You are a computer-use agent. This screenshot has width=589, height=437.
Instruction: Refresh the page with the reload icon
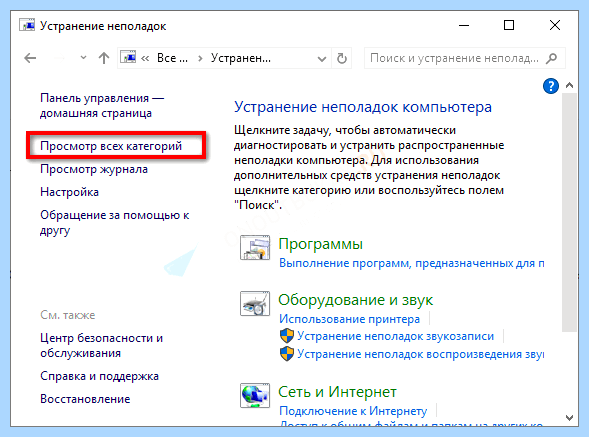coord(341,58)
